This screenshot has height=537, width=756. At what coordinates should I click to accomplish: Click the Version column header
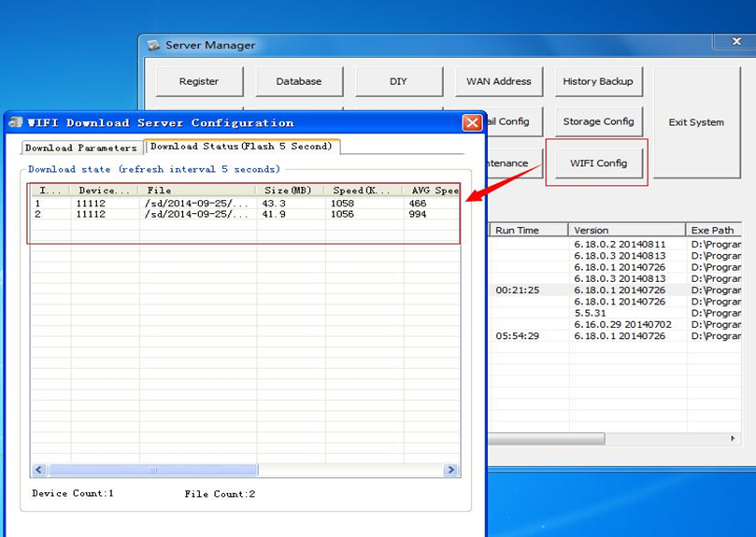(627, 230)
